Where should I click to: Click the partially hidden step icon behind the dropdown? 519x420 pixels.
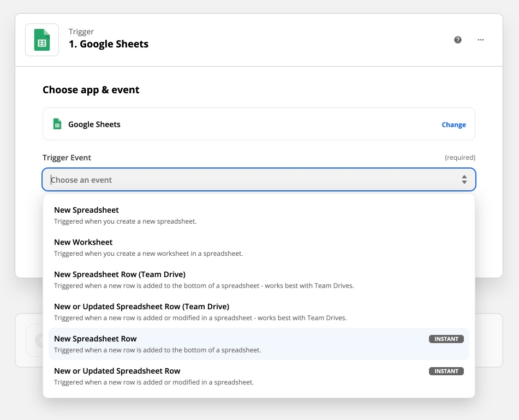coord(37,341)
